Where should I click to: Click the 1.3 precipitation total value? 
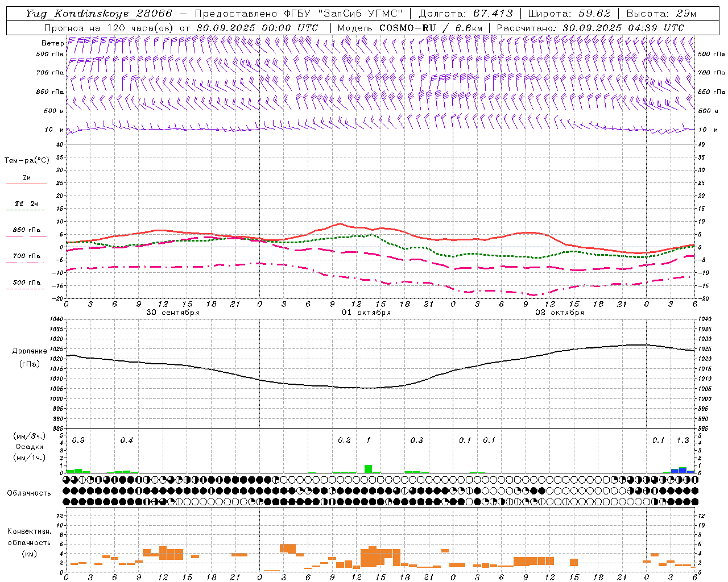coord(682,440)
